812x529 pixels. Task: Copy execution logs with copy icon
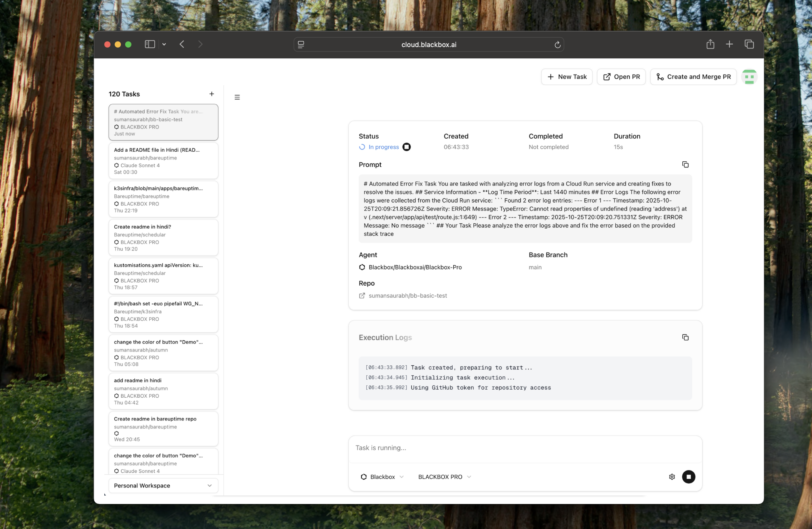pyautogui.click(x=685, y=338)
